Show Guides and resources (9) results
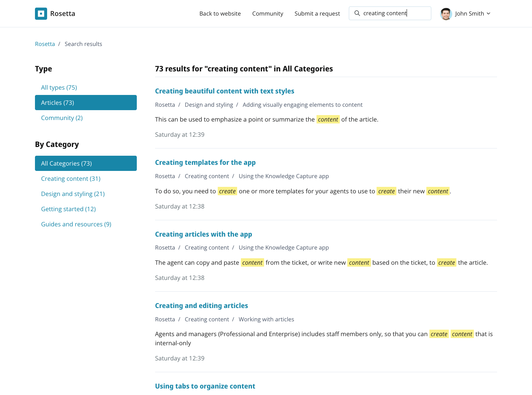Viewport: 532px width, 395px height. tap(76, 224)
